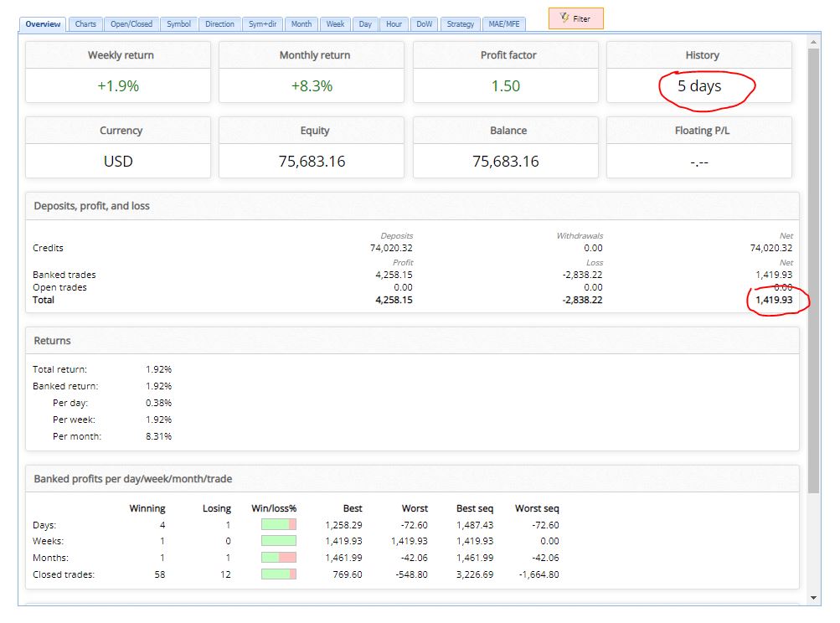Image resolution: width=840 pixels, height=623 pixels.
Task: Click the Equity value 75,683.16
Action: click(x=312, y=162)
